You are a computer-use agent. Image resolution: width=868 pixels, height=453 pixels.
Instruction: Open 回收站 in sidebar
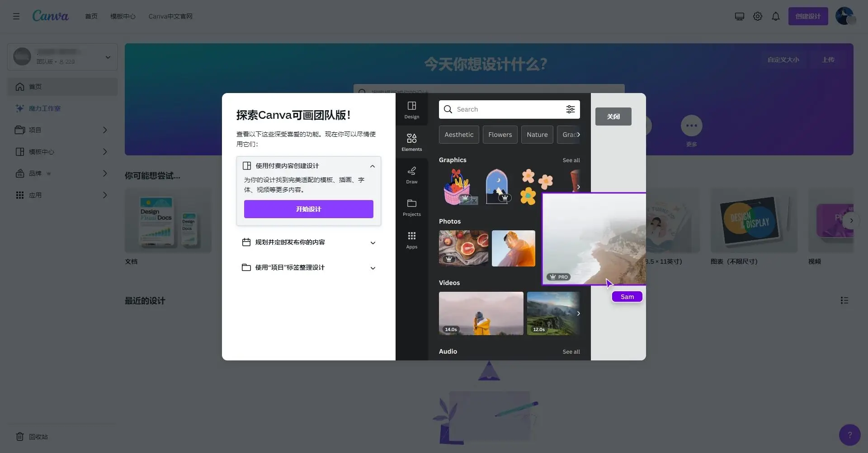point(62,437)
